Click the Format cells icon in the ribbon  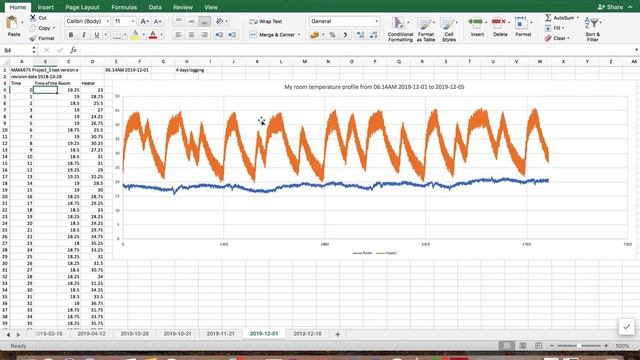[x=520, y=23]
